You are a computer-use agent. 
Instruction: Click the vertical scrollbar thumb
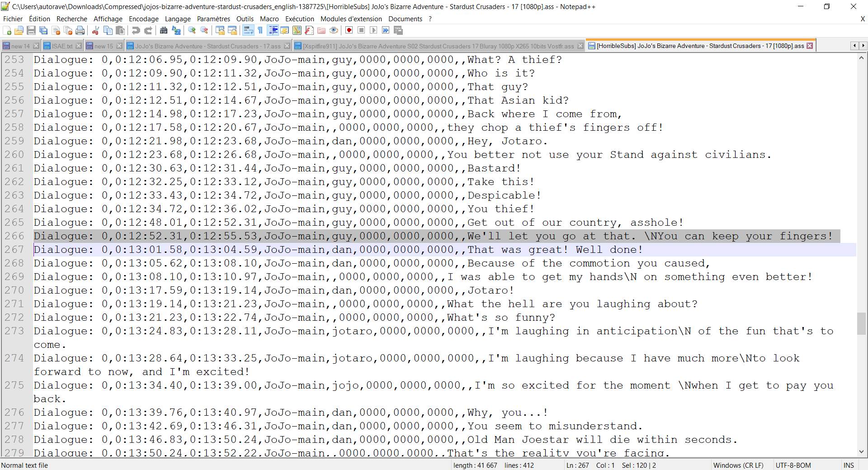click(x=861, y=323)
